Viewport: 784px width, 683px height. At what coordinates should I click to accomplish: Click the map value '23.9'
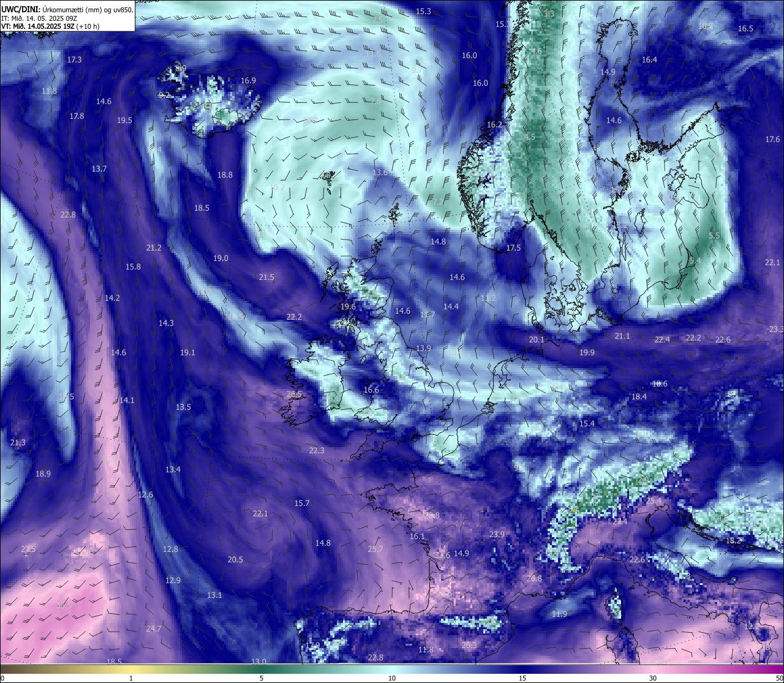coord(497,534)
